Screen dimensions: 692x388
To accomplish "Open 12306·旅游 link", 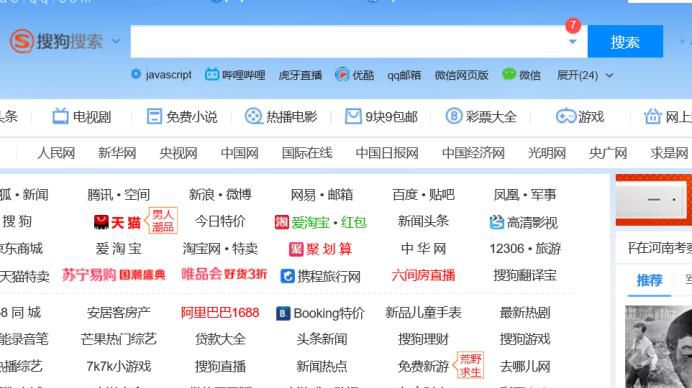I will pyautogui.click(x=525, y=249).
